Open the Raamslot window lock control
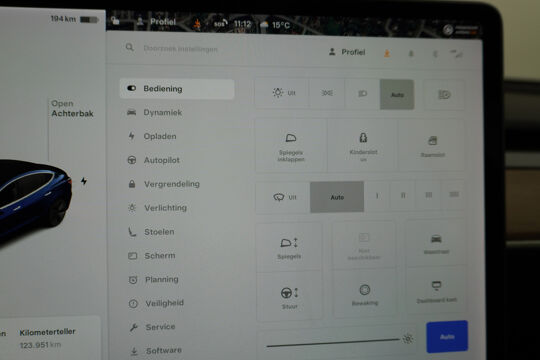The width and height of the screenshot is (540, 360). 432,146
